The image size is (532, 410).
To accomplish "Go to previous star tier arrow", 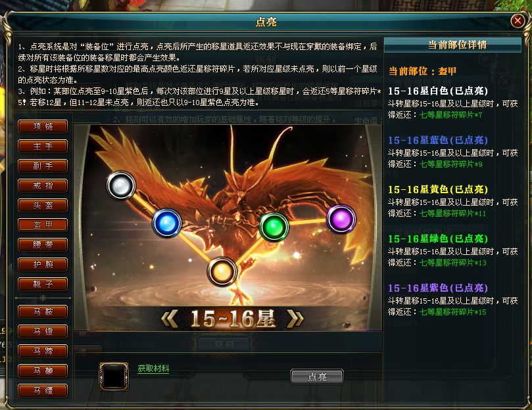I will click(169, 319).
